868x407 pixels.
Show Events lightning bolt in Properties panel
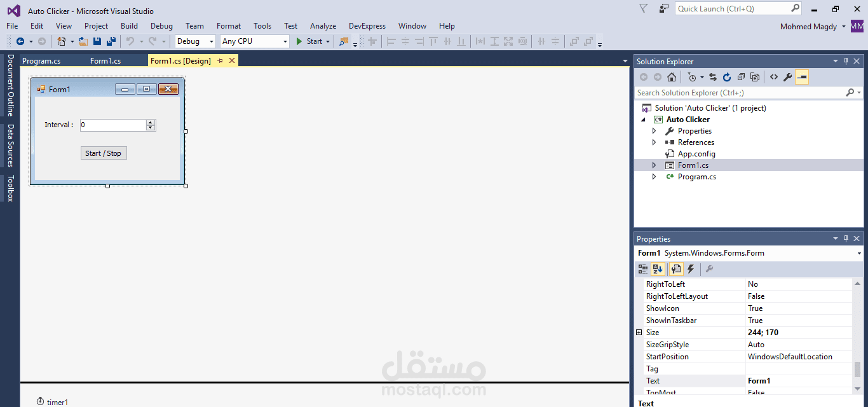[x=691, y=269]
